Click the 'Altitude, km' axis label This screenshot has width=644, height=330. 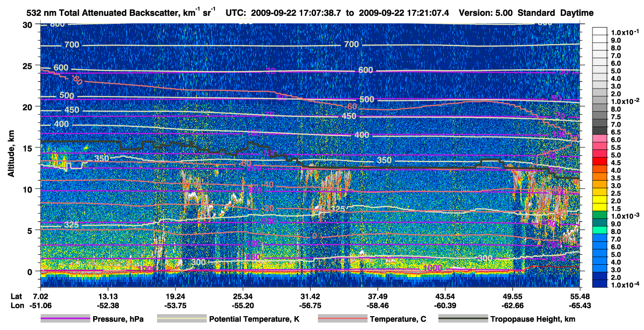coord(11,154)
